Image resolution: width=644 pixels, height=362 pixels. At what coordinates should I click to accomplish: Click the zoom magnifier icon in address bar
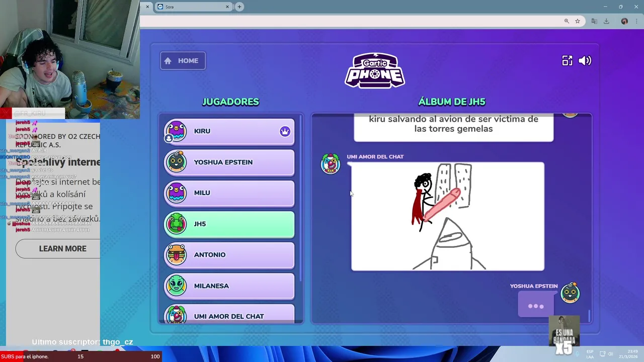[x=567, y=21]
